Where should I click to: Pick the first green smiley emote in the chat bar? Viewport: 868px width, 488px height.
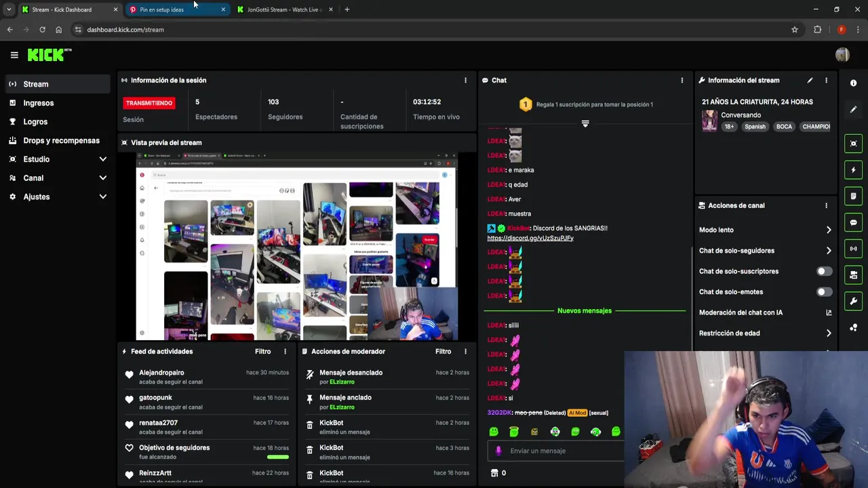point(494,432)
